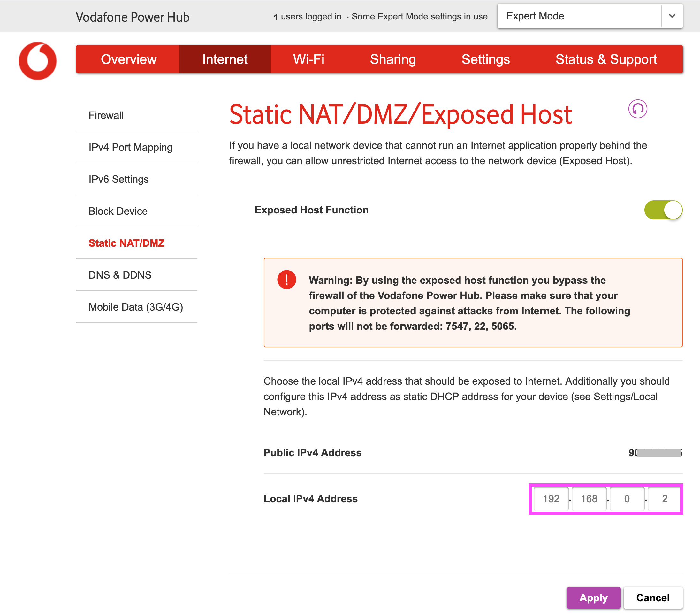Select Mobile Data (3G/4G) item
The height and width of the screenshot is (616, 700).
pyautogui.click(x=136, y=307)
